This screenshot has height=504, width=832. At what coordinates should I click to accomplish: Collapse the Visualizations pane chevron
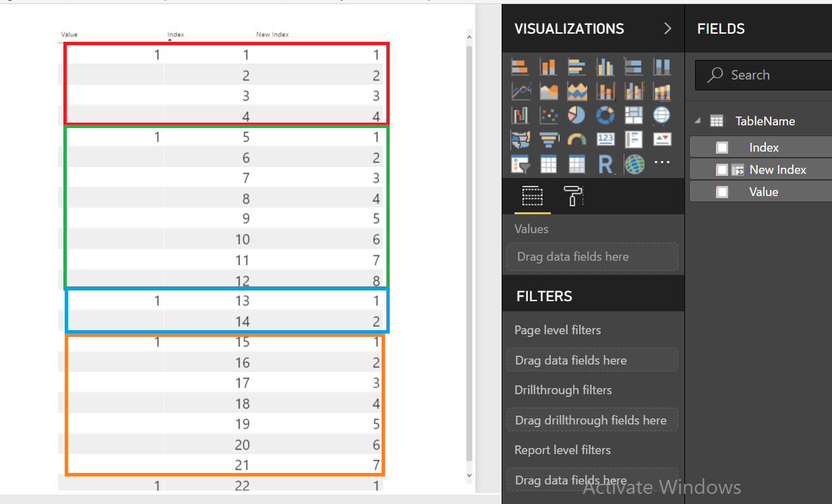[x=667, y=28]
